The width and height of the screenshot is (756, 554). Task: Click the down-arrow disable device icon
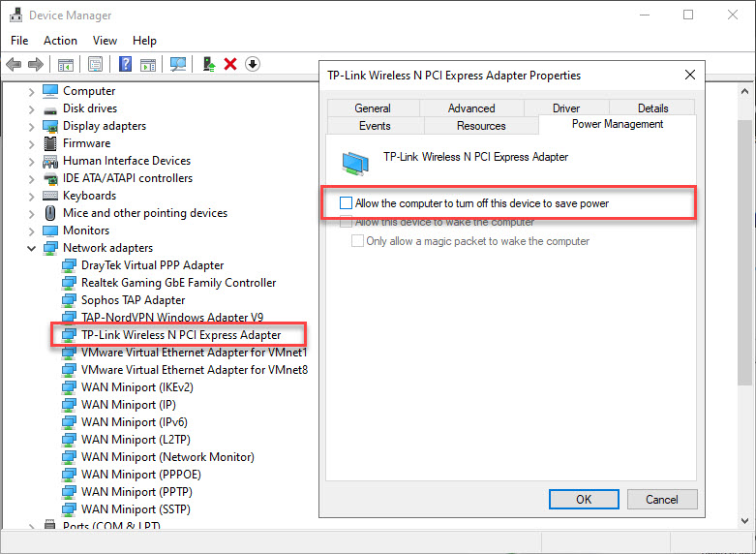[253, 64]
